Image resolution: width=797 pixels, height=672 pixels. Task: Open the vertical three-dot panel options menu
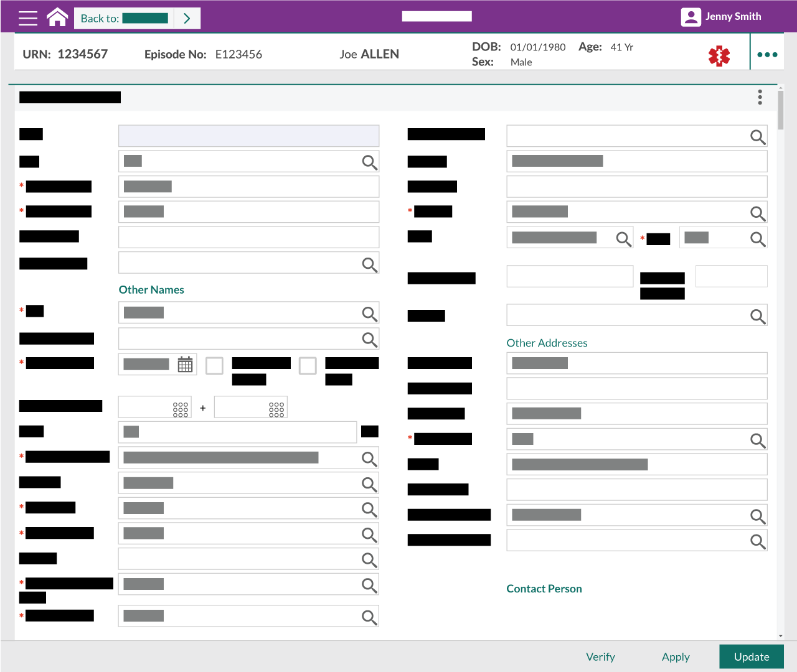760,97
